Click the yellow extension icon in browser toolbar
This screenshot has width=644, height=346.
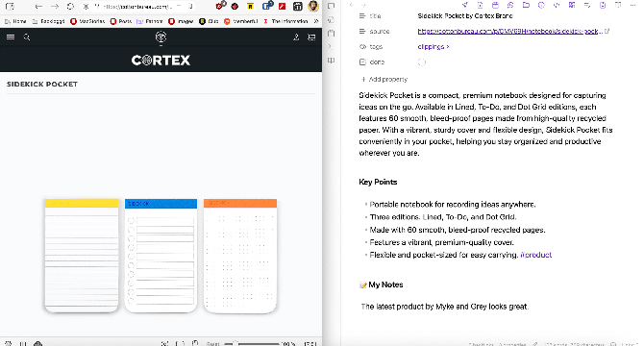point(250,6)
